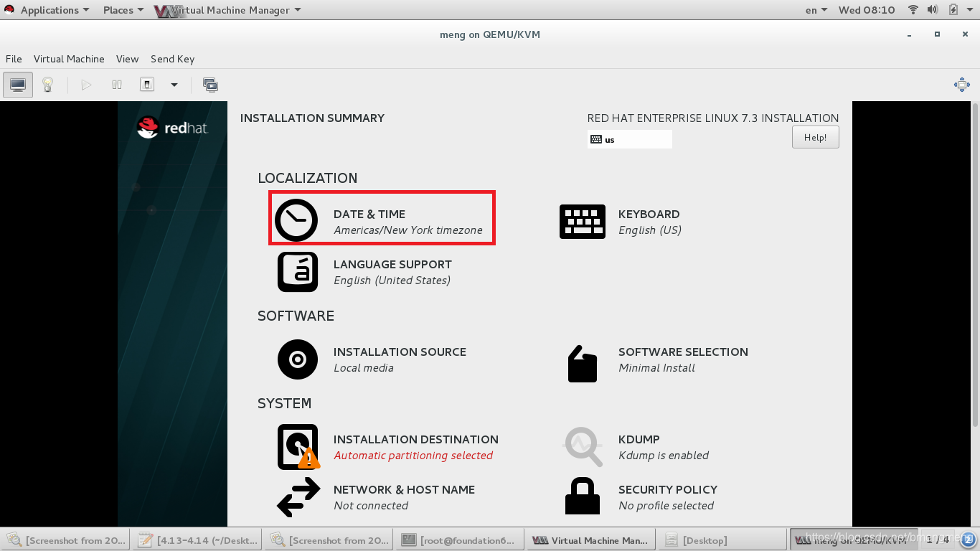Viewport: 980px width, 551px height.
Task: Click the us keyboard layout indicator
Action: (x=630, y=139)
